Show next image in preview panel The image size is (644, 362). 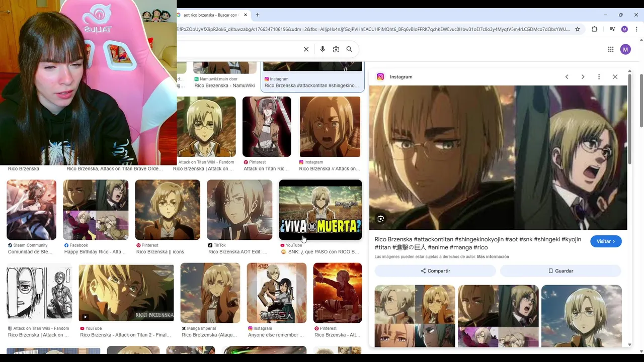pos(583,77)
